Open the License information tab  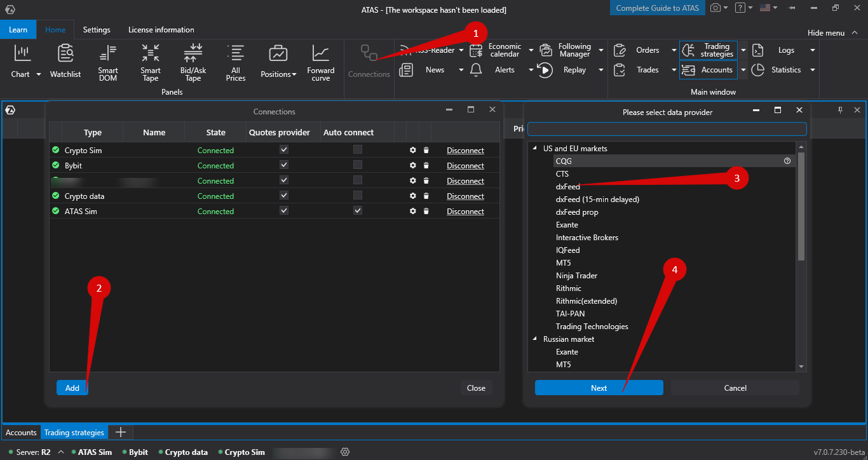point(161,30)
